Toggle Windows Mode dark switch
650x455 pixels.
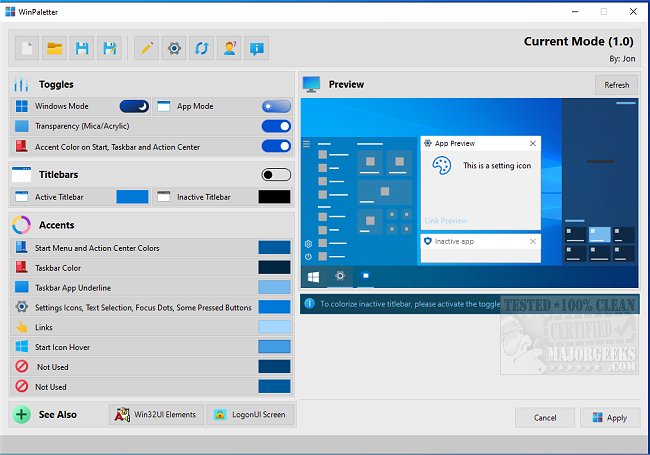coord(134,106)
